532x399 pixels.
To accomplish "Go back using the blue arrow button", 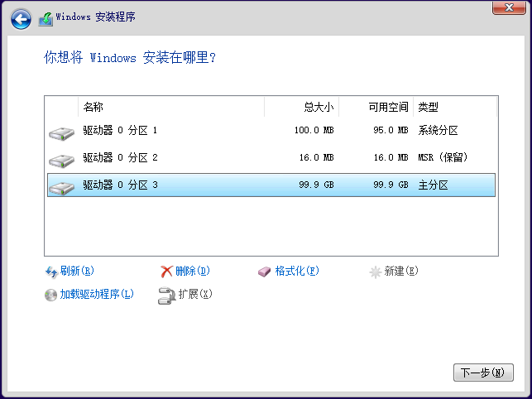I will click(21, 19).
